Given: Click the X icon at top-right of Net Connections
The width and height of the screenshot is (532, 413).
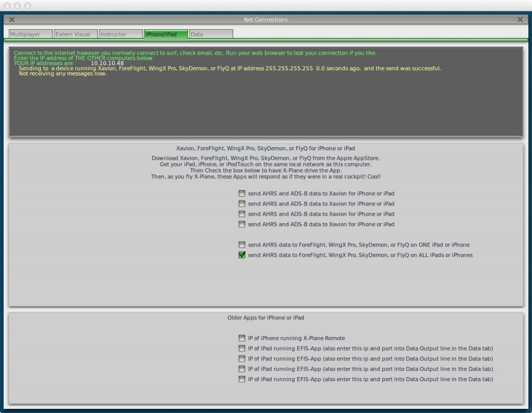Looking at the screenshot, I should (x=520, y=20).
